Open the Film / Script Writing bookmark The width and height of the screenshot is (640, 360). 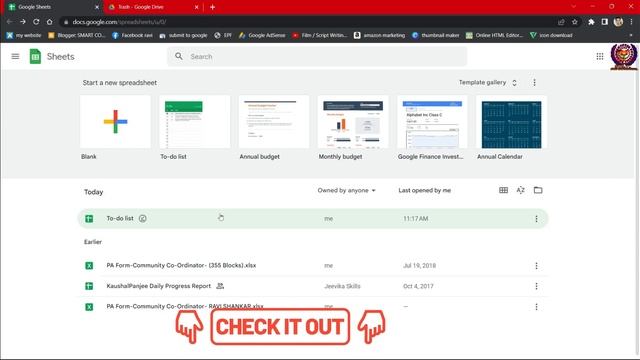pos(320,36)
